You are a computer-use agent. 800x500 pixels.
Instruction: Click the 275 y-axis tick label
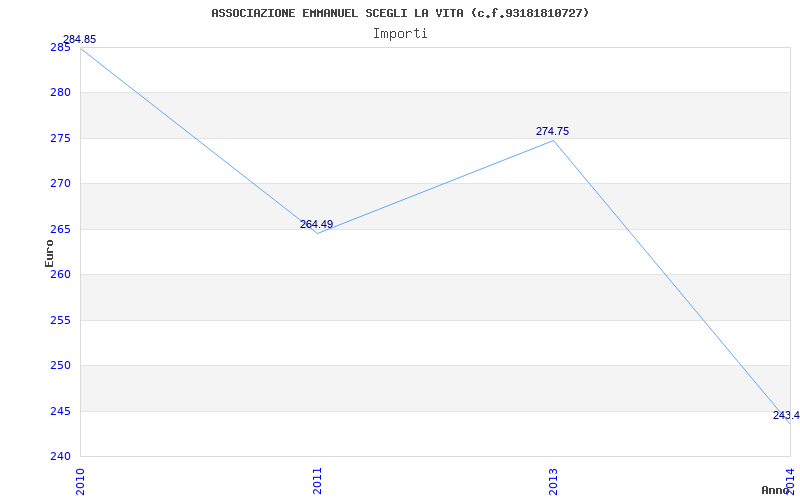[60, 138]
